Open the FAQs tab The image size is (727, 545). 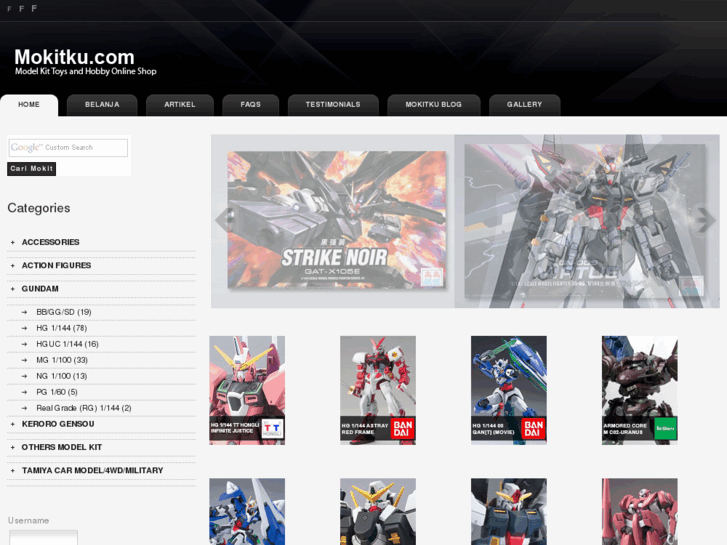[x=250, y=105]
